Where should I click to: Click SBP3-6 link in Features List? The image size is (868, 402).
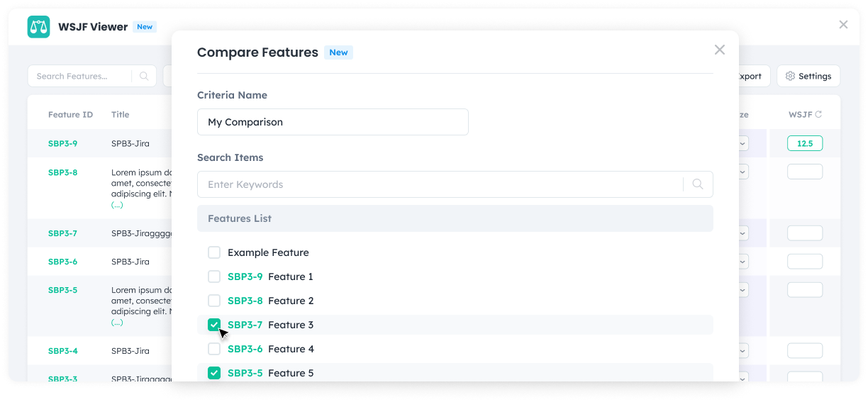(245, 349)
